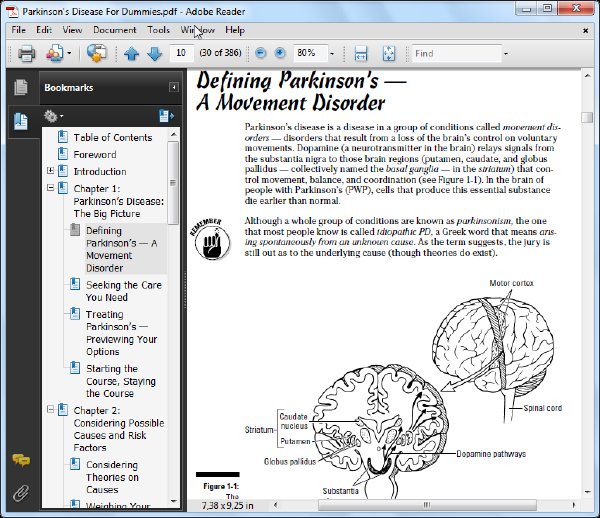Click the Fit One Full Page icon
Image resolution: width=600 pixels, height=518 pixels.
click(x=389, y=53)
